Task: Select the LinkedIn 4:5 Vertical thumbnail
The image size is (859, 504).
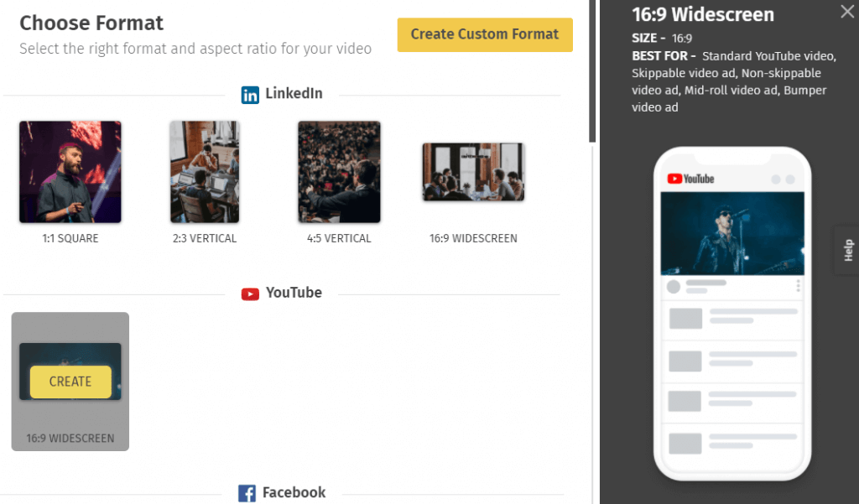Action: [x=339, y=171]
